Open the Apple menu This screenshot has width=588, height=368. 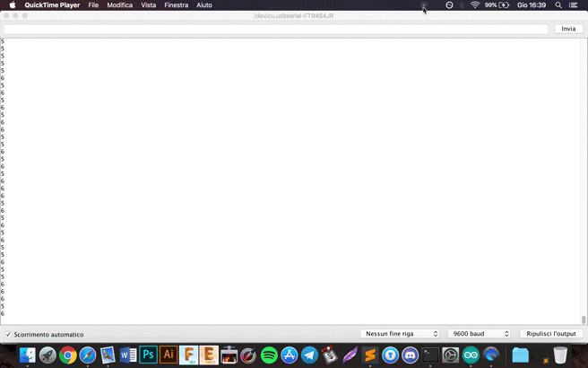[x=13, y=5]
